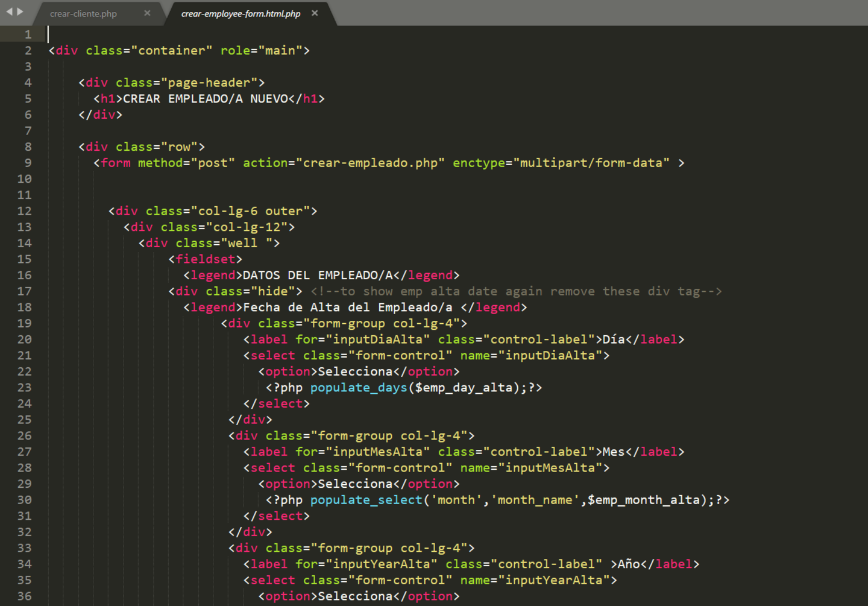Switch to the crear-cliente.php tab

[84, 14]
